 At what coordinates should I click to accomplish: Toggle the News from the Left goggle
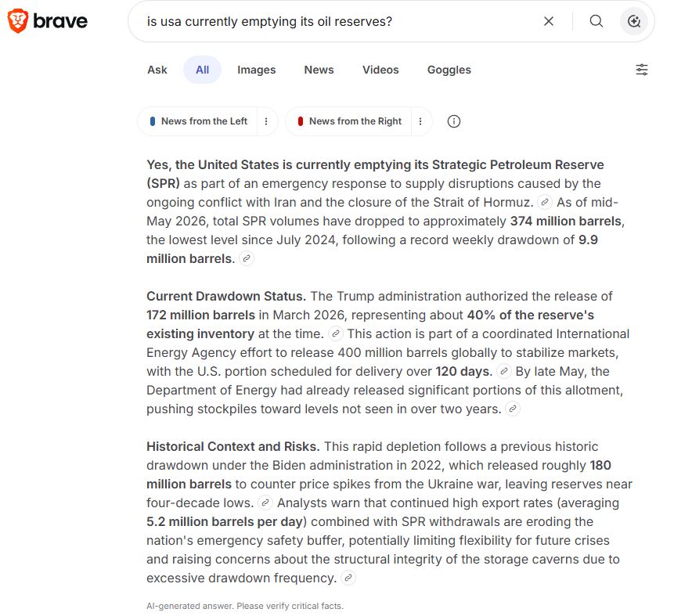tap(198, 121)
